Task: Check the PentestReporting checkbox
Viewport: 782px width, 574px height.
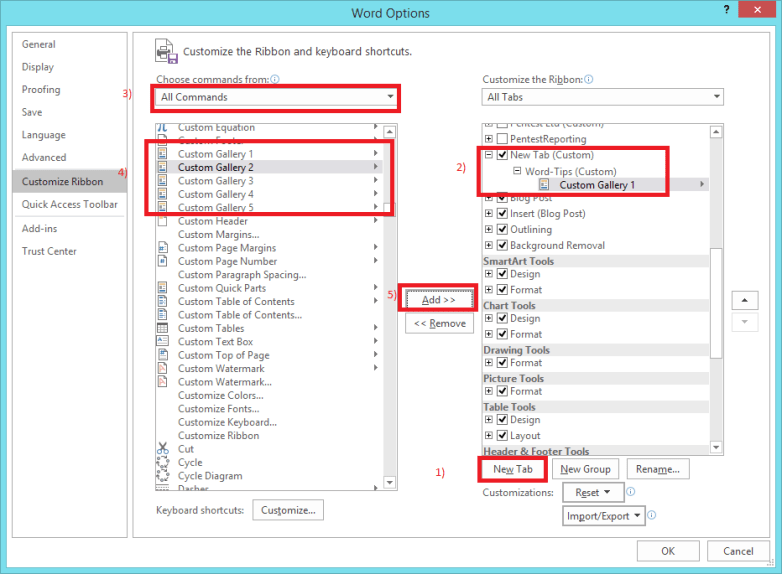Action: (502, 138)
